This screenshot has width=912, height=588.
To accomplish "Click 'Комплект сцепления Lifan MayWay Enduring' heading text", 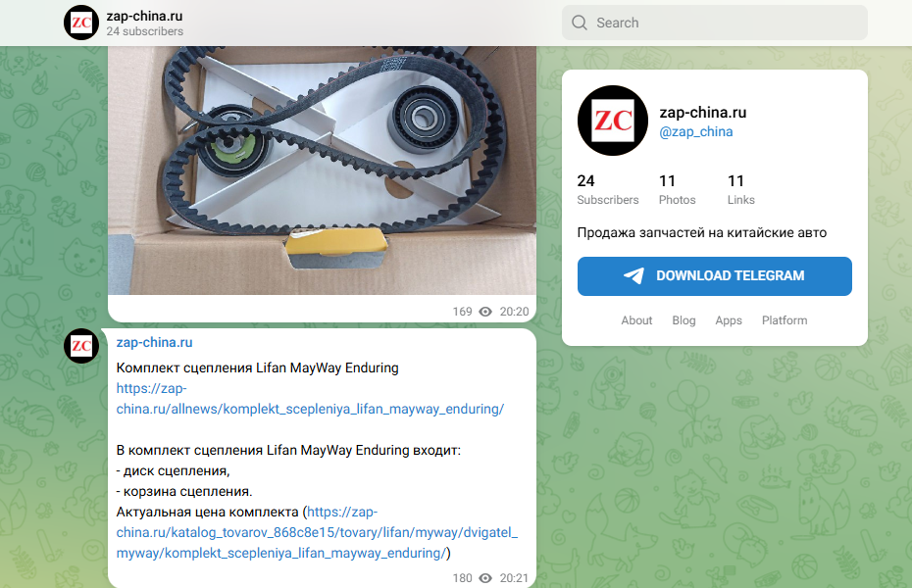I will click(257, 367).
